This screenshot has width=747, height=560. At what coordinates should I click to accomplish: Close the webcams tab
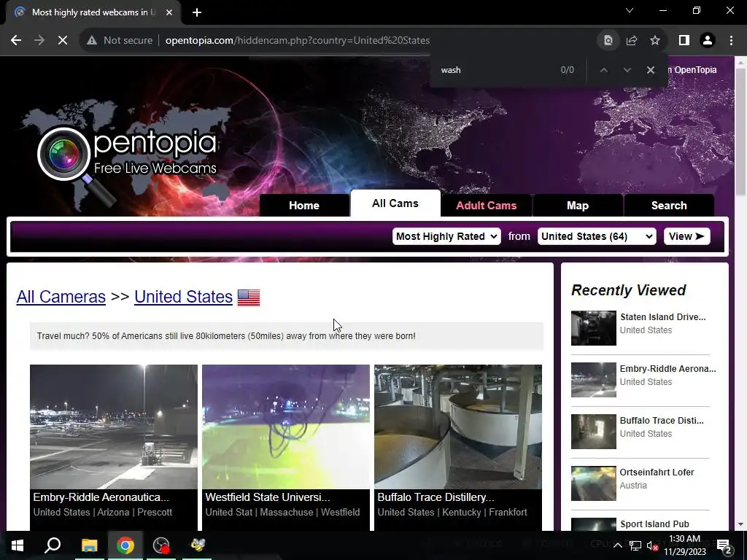169,12
